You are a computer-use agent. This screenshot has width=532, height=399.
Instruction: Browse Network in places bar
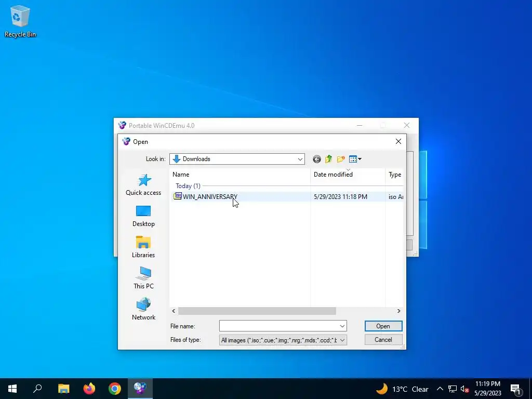click(x=143, y=310)
